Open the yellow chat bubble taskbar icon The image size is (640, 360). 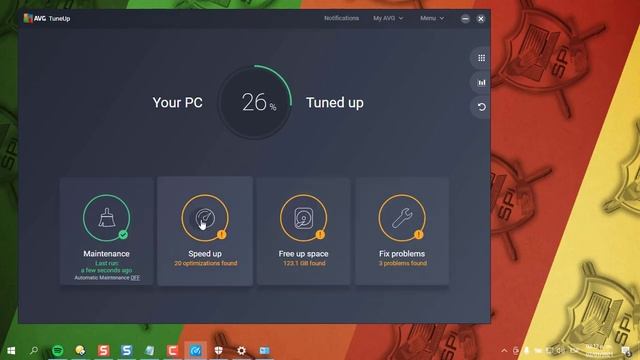coord(80,350)
